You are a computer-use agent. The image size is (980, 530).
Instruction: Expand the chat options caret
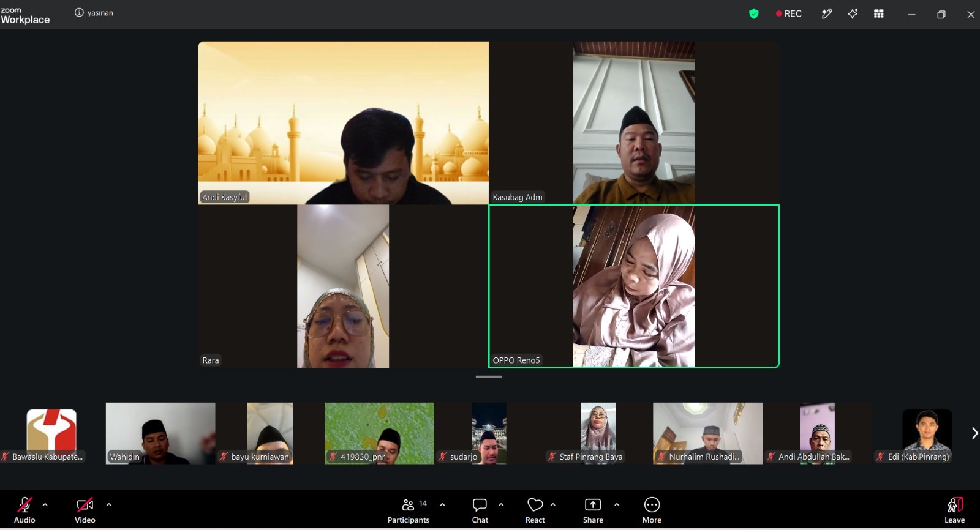pos(501,505)
